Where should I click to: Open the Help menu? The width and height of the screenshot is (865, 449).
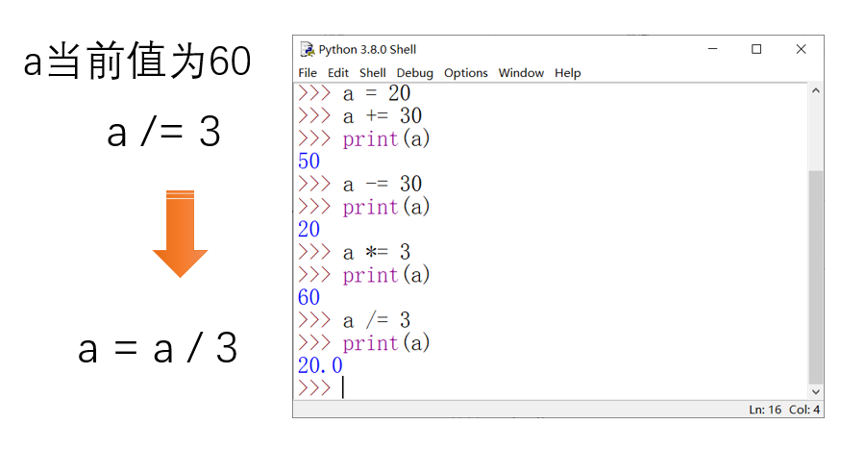(568, 73)
